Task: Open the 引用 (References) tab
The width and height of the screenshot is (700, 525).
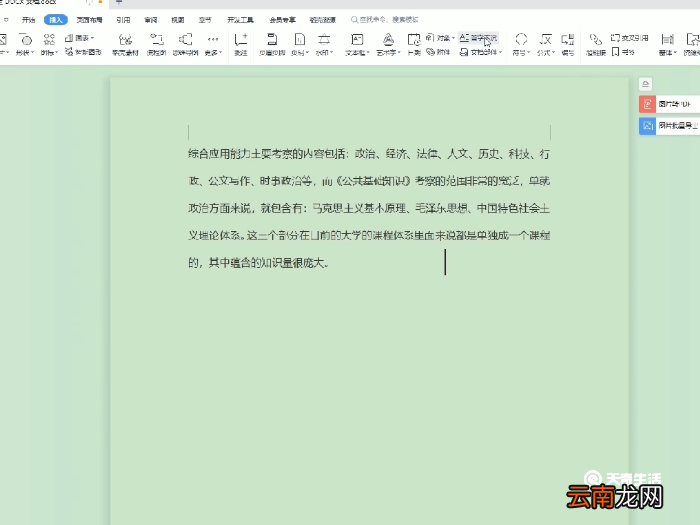Action: click(123, 20)
